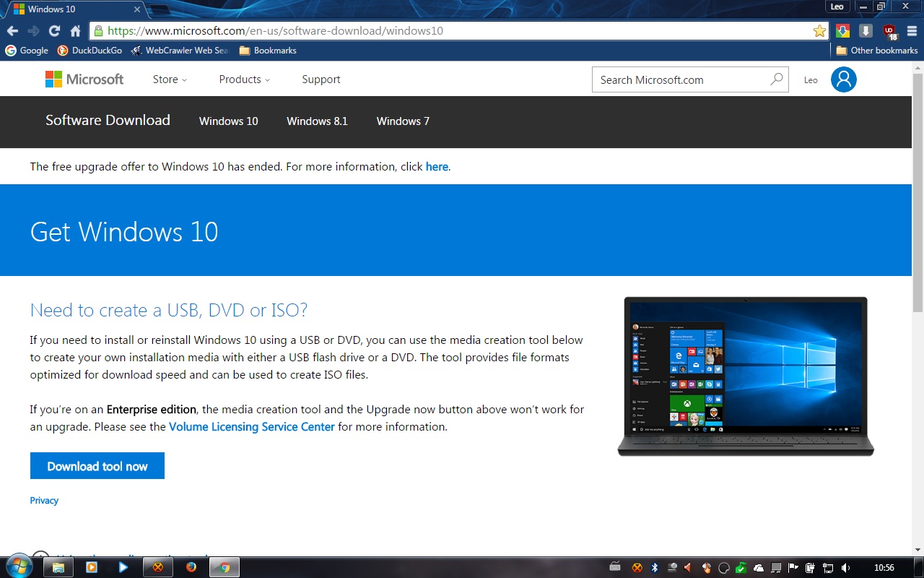Viewport: 924px width, 578px height.
Task: Click the Download tool now button
Action: [97, 466]
